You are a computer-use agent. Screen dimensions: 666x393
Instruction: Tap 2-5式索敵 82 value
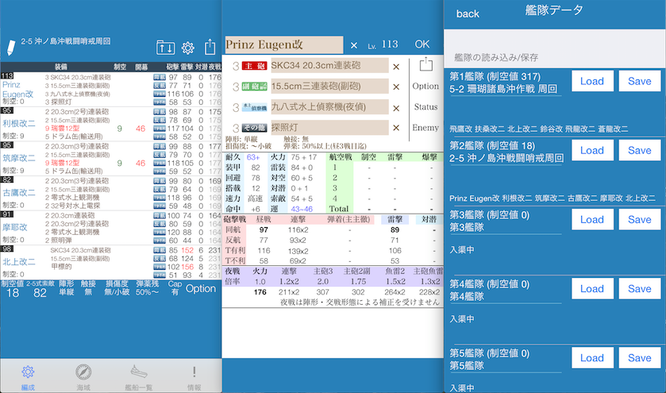coord(40,289)
